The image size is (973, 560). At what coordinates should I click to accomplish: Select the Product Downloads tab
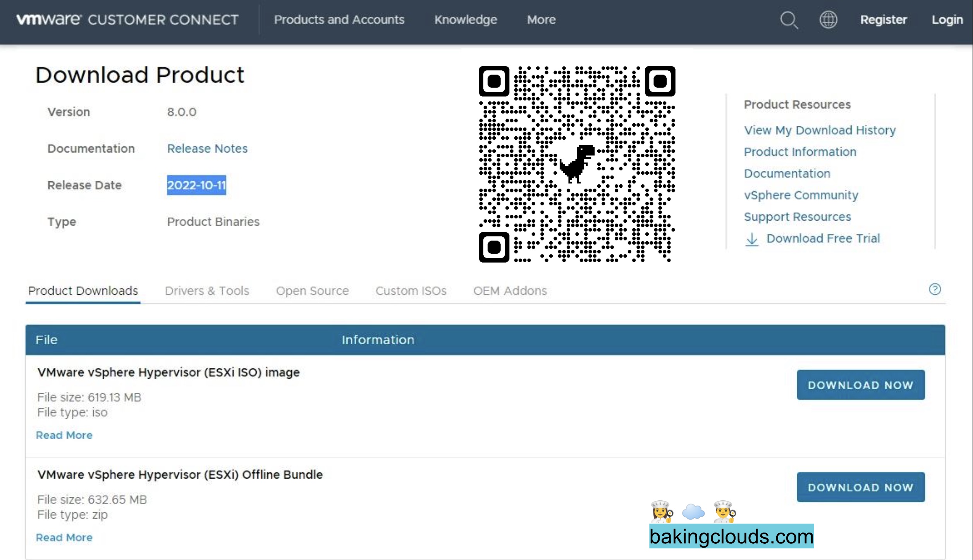83,290
